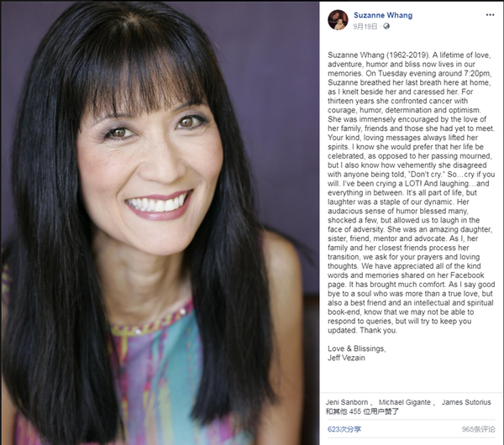Viewport: 504px width, 445px height.
Task: Open the 9月19日 post timestamp
Action: pos(365,27)
